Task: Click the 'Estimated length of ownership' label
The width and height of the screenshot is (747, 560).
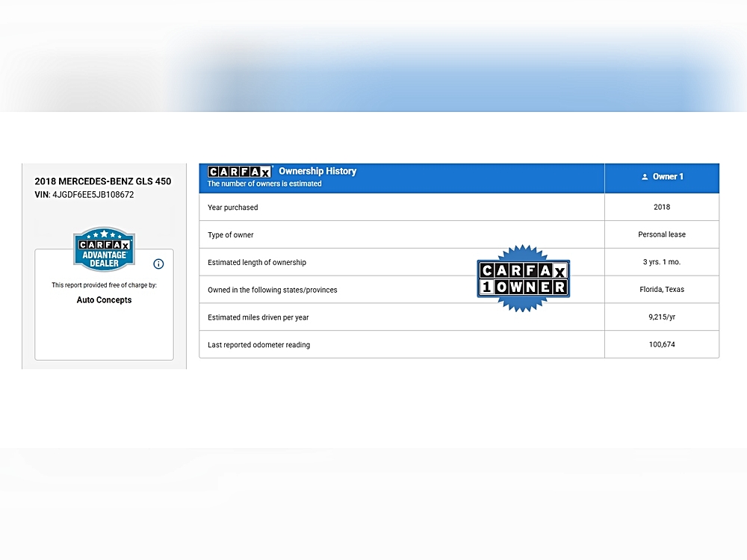Action: tap(257, 263)
